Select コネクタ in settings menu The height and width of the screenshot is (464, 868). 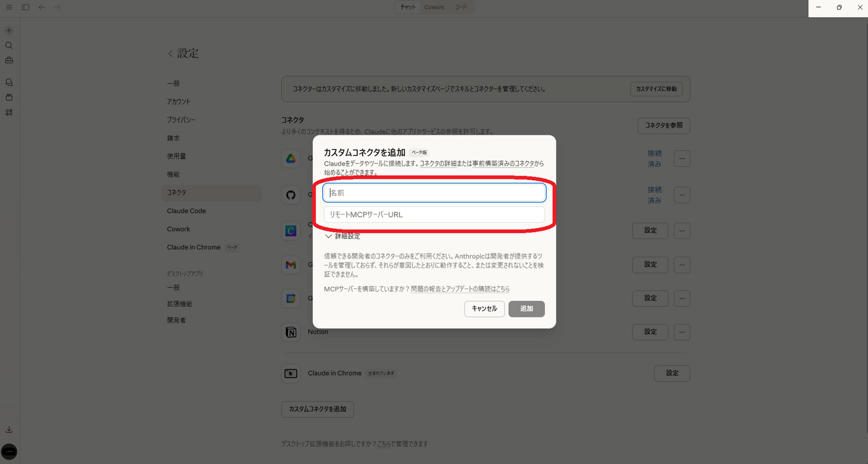[x=211, y=193]
